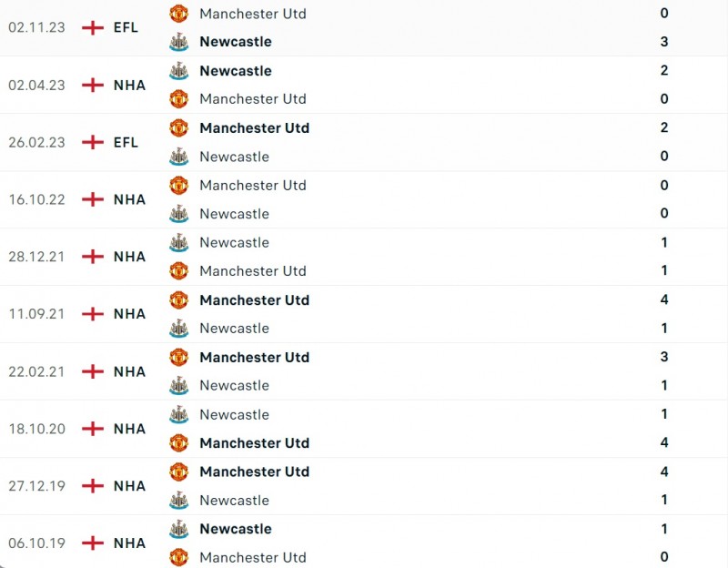Click EFL league label on 02.11.23 row

126,27
